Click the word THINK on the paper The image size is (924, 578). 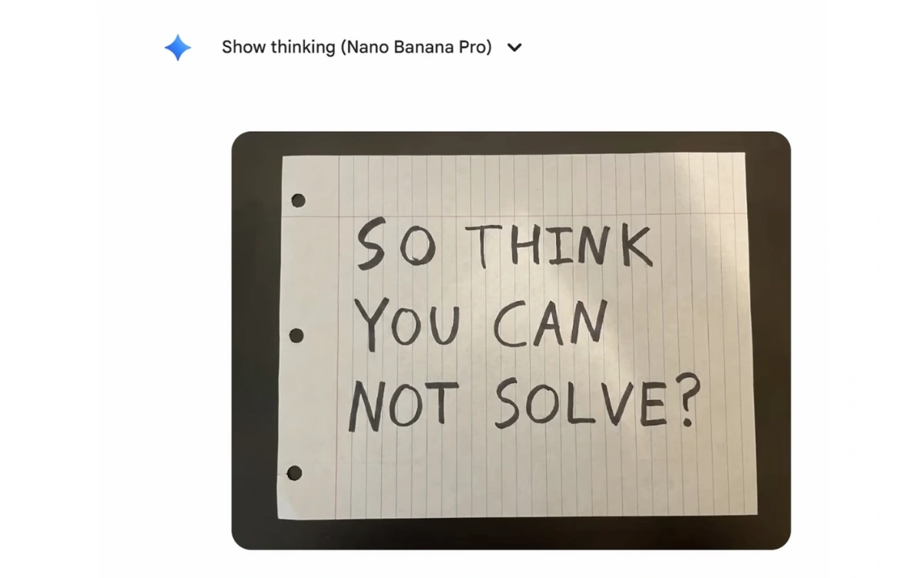pyautogui.click(x=563, y=245)
